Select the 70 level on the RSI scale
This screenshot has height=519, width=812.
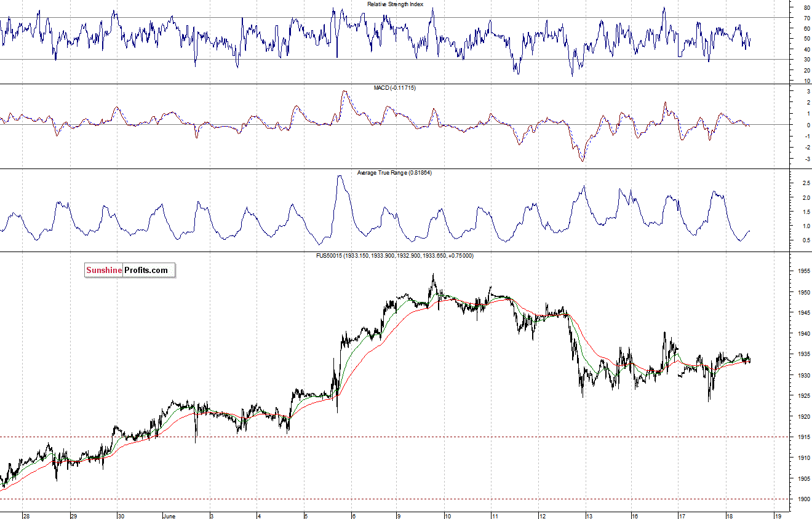(x=806, y=18)
